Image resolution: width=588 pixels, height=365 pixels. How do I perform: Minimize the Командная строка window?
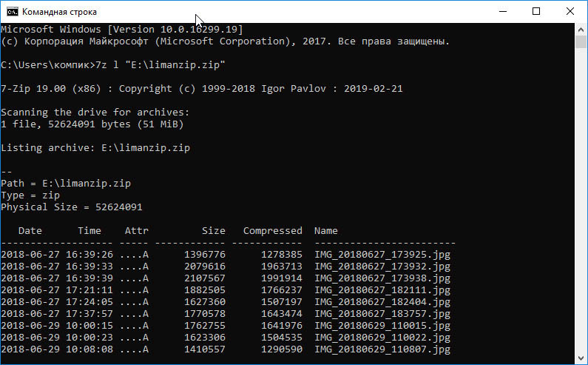pos(503,11)
